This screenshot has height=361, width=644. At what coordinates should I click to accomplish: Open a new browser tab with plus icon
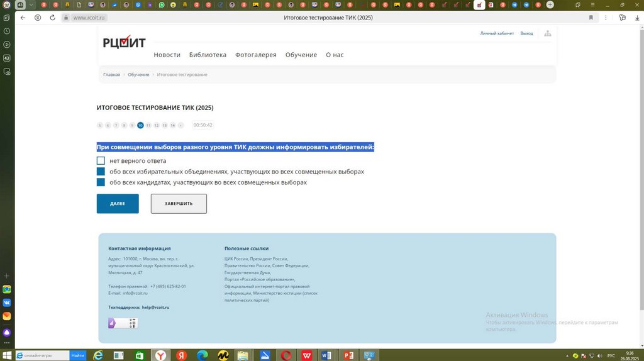click(x=550, y=5)
